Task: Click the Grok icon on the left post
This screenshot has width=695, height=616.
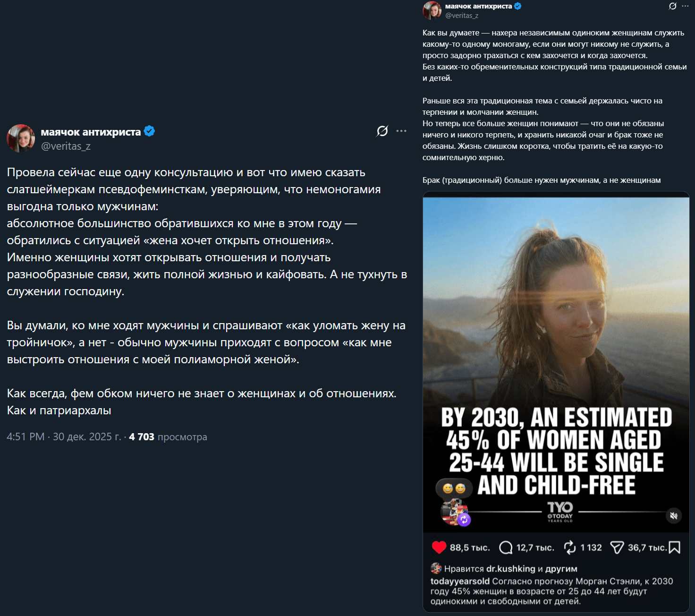Action: click(x=382, y=131)
